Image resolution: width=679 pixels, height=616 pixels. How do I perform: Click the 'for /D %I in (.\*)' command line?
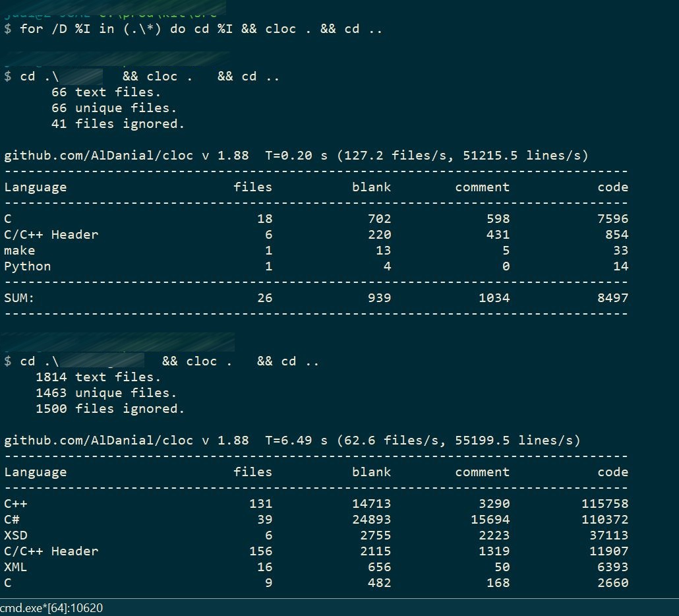[x=193, y=29]
